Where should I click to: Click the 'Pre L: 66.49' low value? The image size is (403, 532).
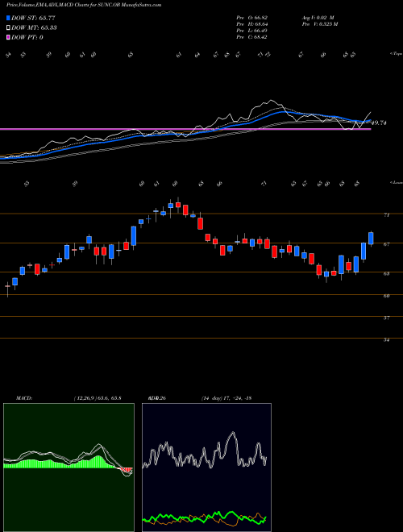[251, 31]
